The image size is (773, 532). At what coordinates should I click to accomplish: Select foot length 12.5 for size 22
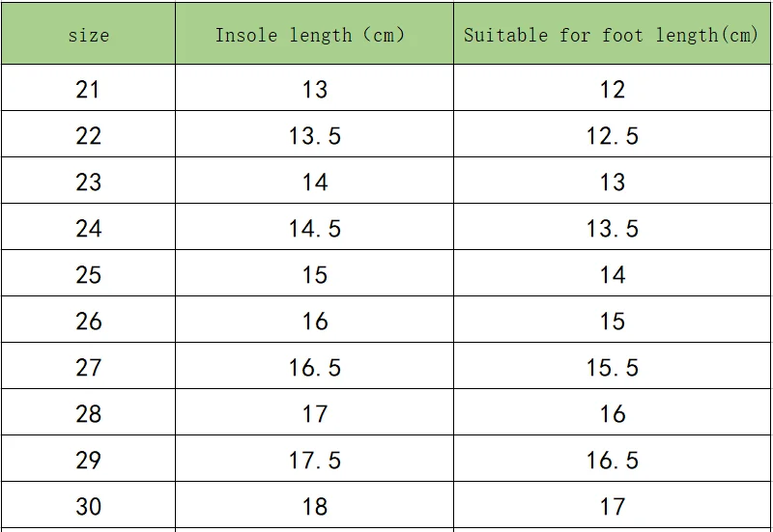pos(613,136)
